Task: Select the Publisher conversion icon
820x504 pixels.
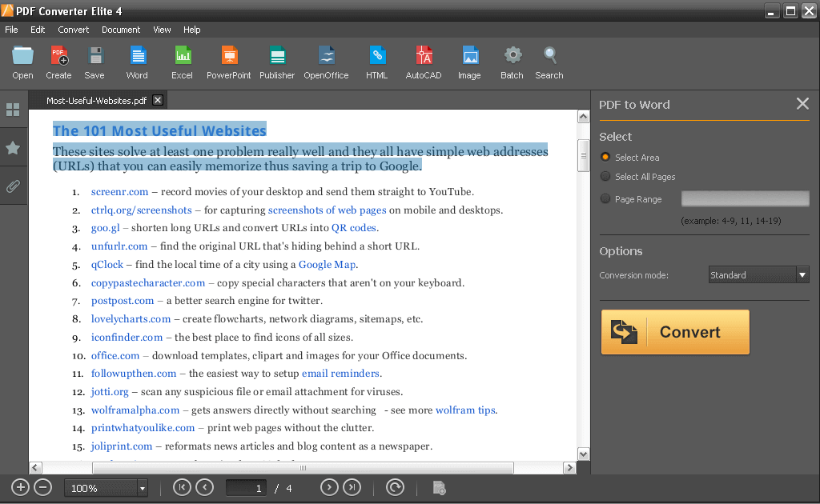Action: pos(277,62)
